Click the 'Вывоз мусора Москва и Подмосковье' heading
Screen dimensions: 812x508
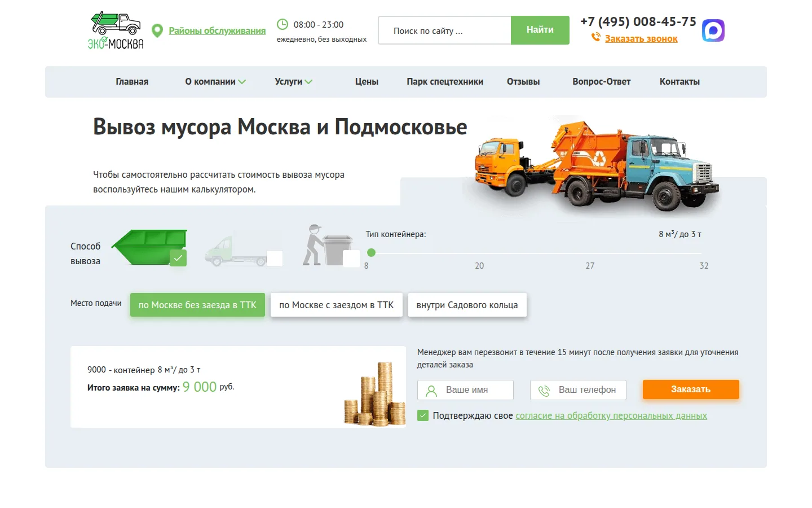click(x=280, y=128)
